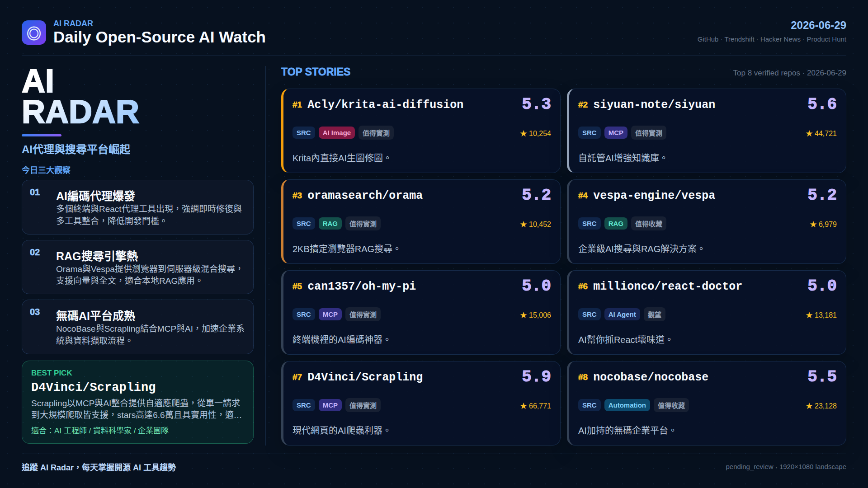Click the sources line GitHub · Trendshift
Viewport: 868px width, 488px height.
click(x=772, y=39)
